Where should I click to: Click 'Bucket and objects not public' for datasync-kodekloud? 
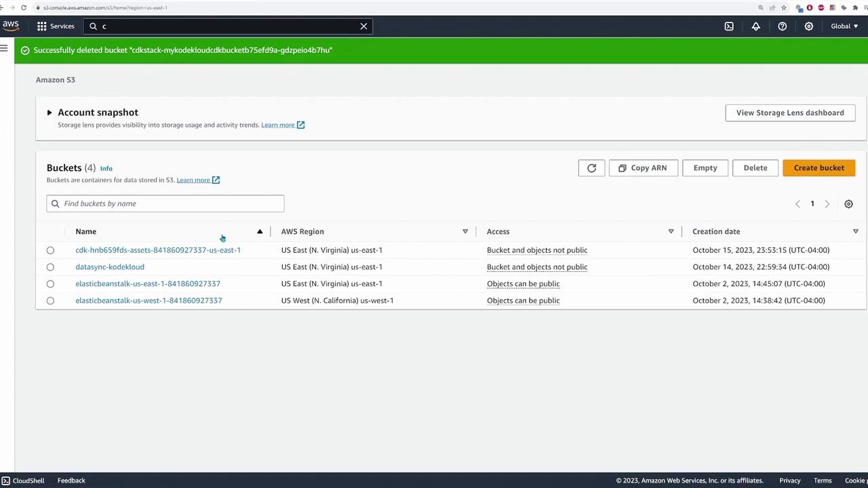pyautogui.click(x=537, y=267)
